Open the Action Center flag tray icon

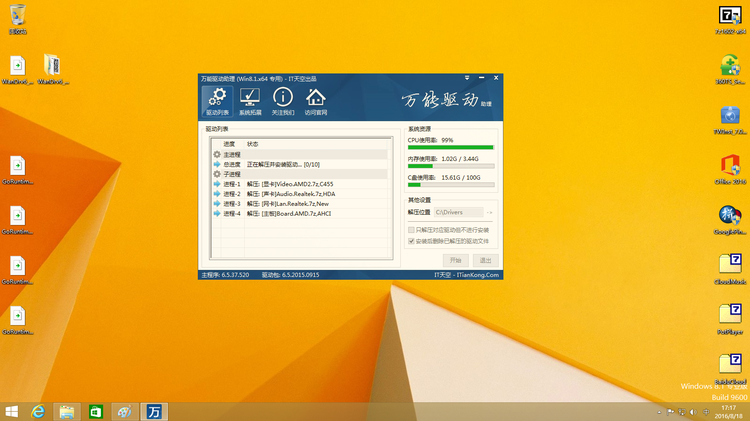(671, 412)
